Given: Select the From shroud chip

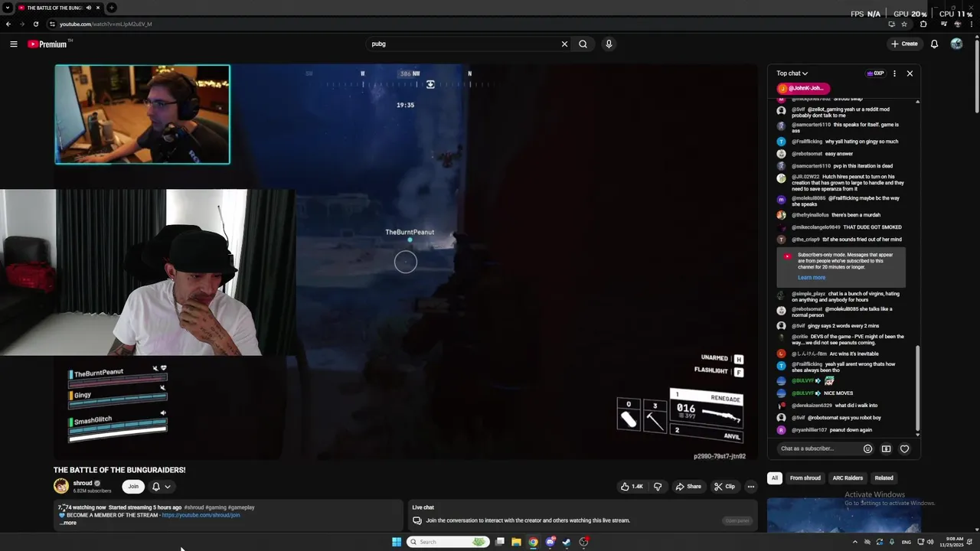Looking at the screenshot, I should (805, 478).
